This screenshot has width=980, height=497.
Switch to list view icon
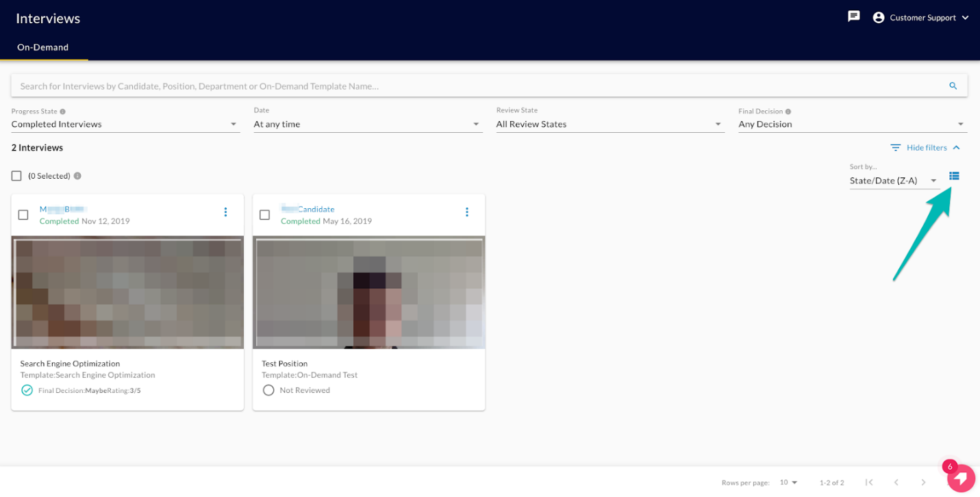(954, 177)
